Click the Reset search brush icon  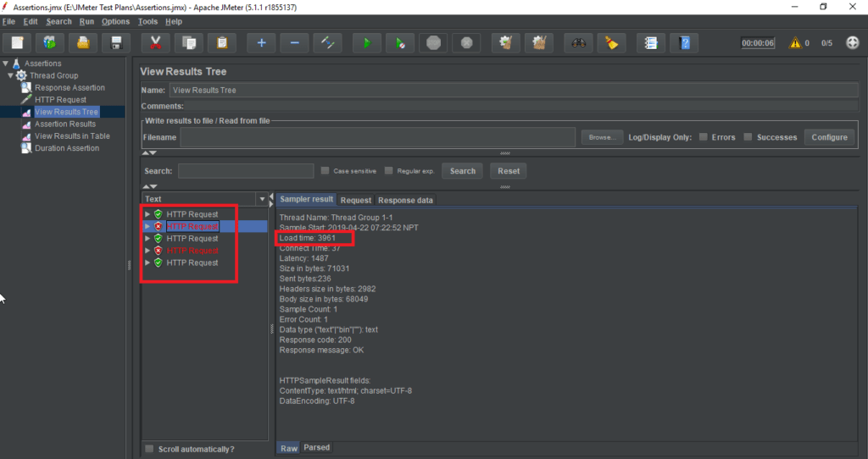click(x=612, y=43)
